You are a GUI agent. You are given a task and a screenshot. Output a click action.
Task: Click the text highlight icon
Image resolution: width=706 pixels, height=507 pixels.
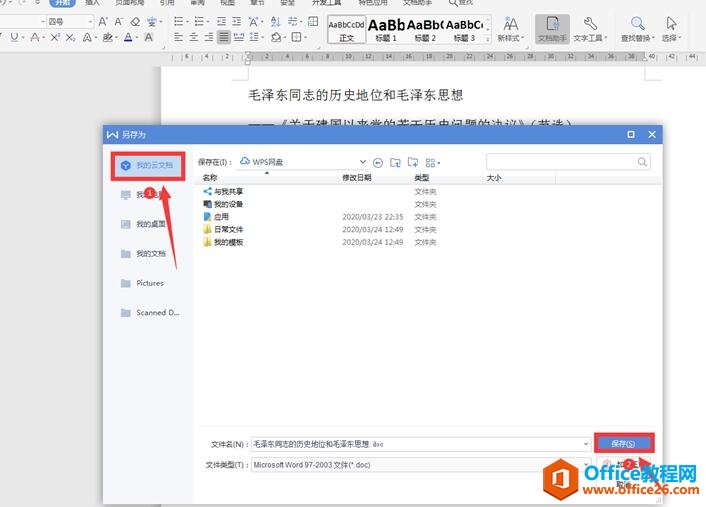108,37
